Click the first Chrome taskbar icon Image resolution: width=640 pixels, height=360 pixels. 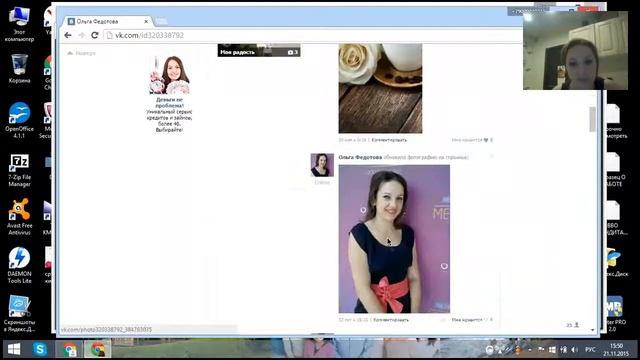coord(69,349)
